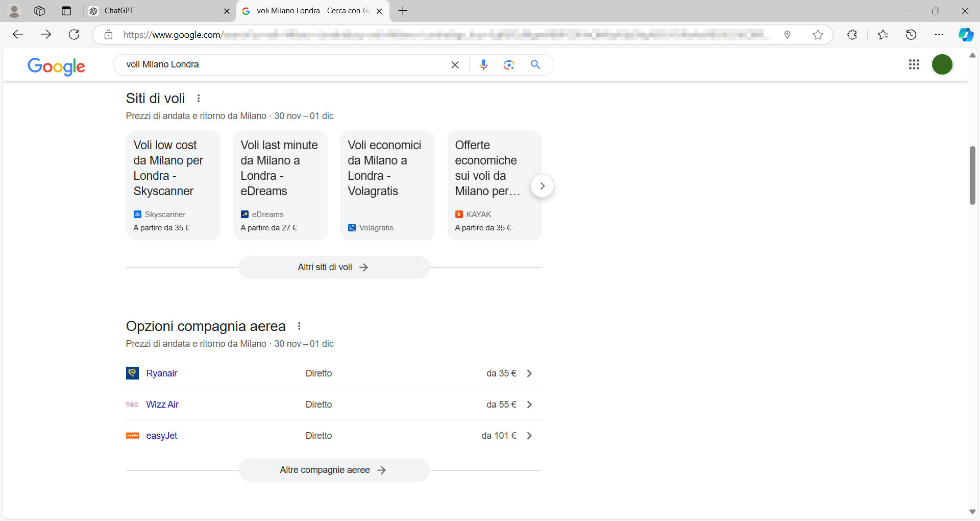Open Skyscanner low cost flights card
This screenshot has height=521, width=980.
[173, 185]
